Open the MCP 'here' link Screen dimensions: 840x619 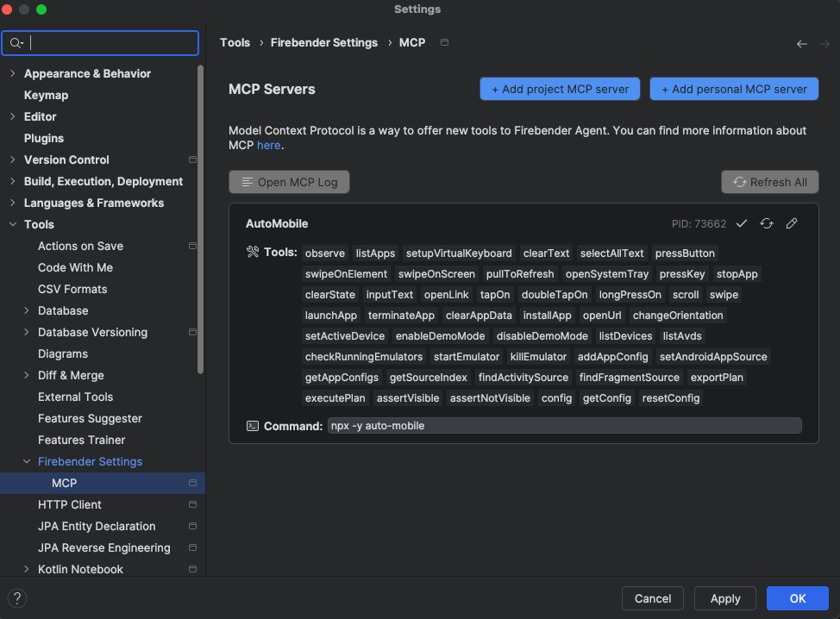click(268, 145)
